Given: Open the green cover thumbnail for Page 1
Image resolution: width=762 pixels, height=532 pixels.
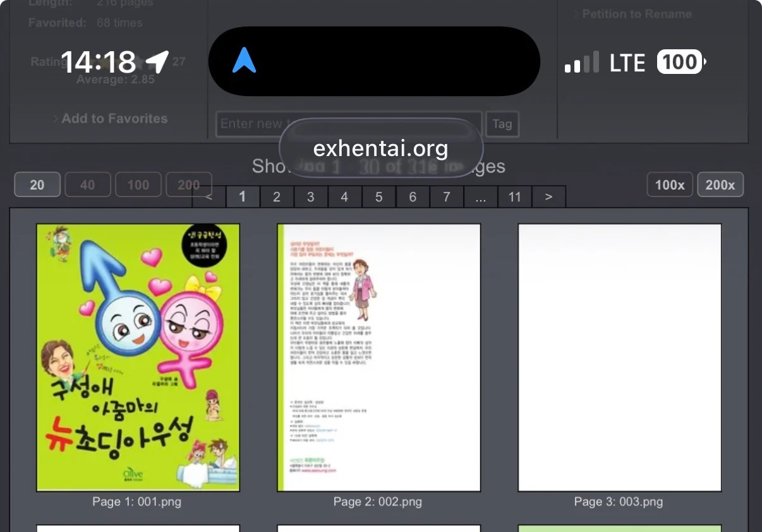Looking at the screenshot, I should pyautogui.click(x=138, y=358).
